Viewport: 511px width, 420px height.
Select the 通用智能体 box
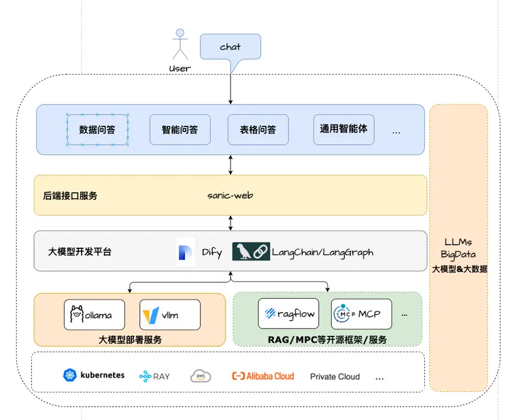click(x=344, y=128)
